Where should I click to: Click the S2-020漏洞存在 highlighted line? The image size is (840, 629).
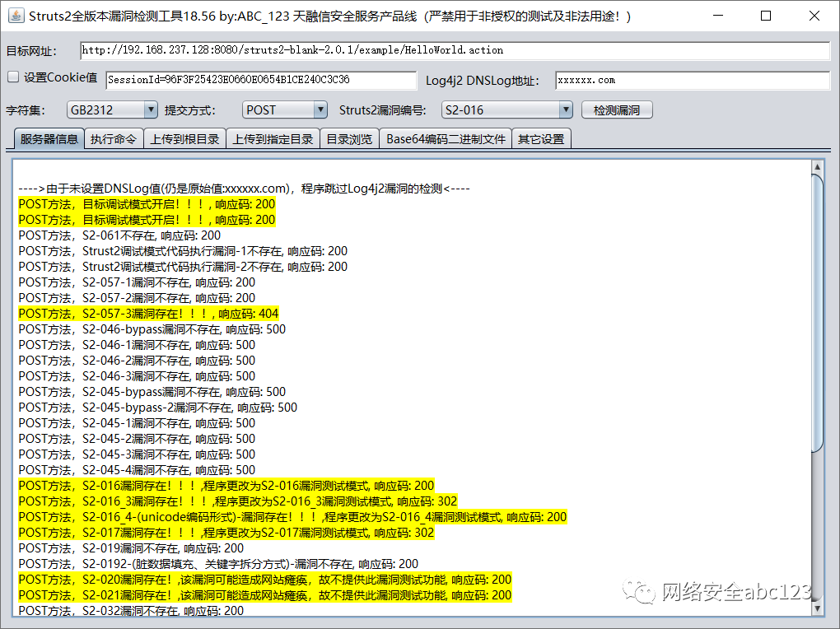click(265, 579)
